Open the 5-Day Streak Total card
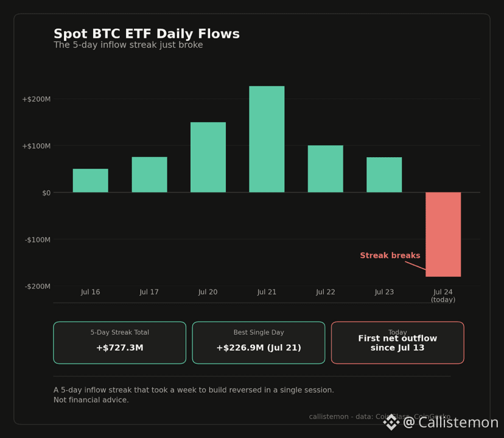Image resolution: width=504 pixels, height=438 pixels. pos(119,343)
